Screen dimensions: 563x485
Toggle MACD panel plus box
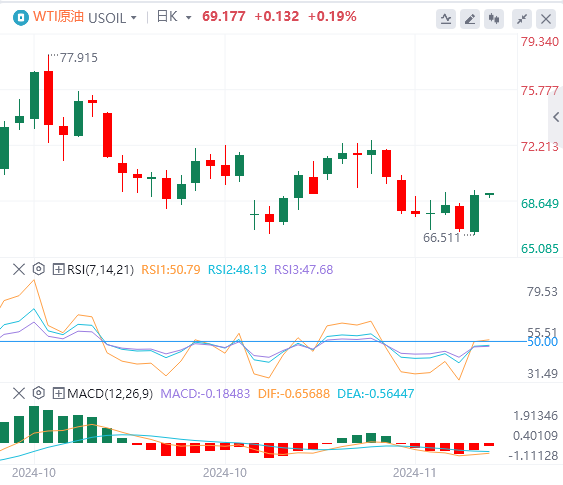58,393
